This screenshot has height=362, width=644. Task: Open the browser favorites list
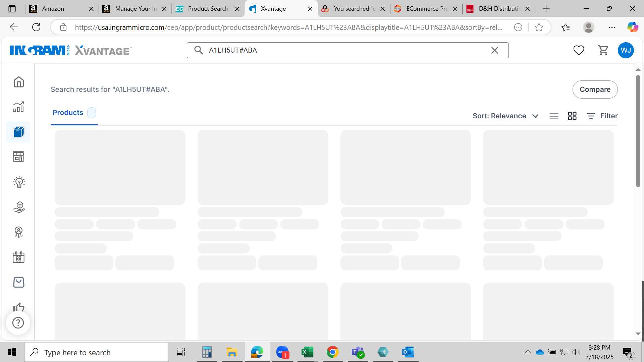click(x=566, y=27)
